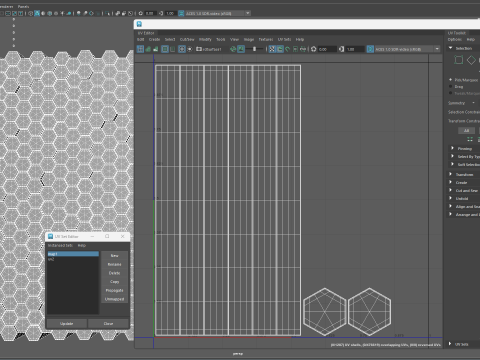480x360 pixels.
Task: Open UV Sets menu in UV Editor
Action: (x=284, y=39)
